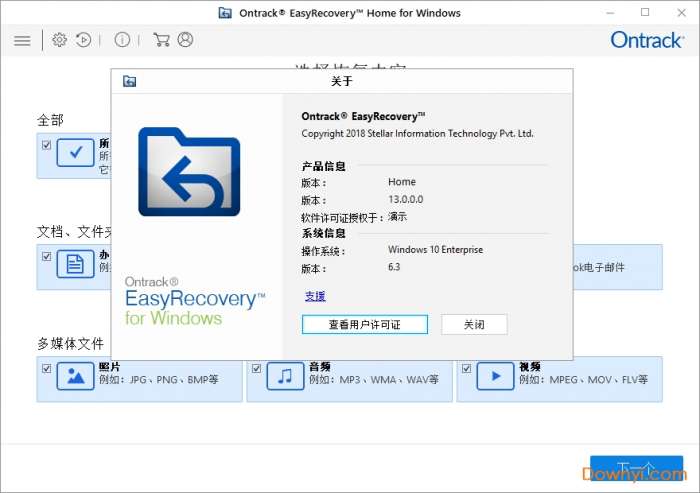Open the info icon in toolbar
Viewport: 700px width, 493px height.
pyautogui.click(x=122, y=40)
